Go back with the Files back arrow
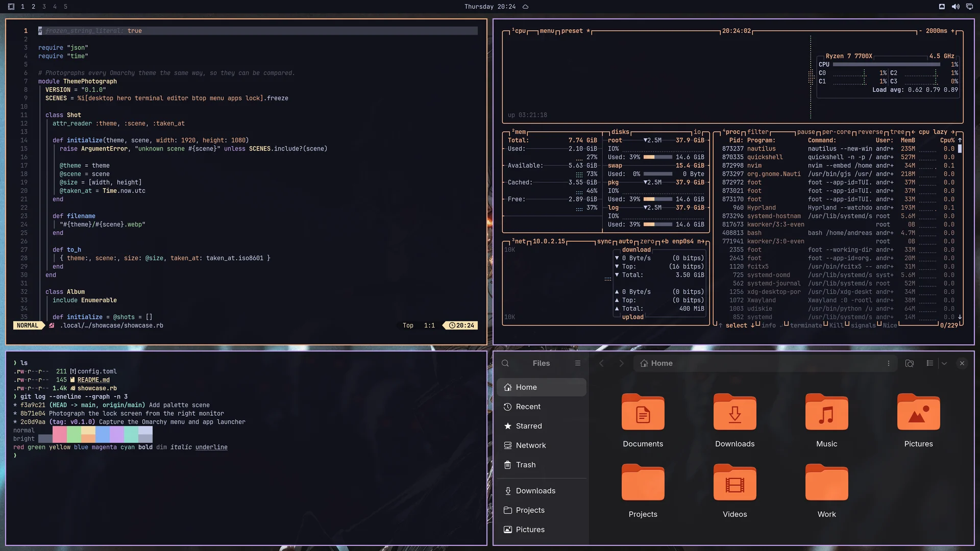This screenshot has width=980, height=551. coord(601,363)
